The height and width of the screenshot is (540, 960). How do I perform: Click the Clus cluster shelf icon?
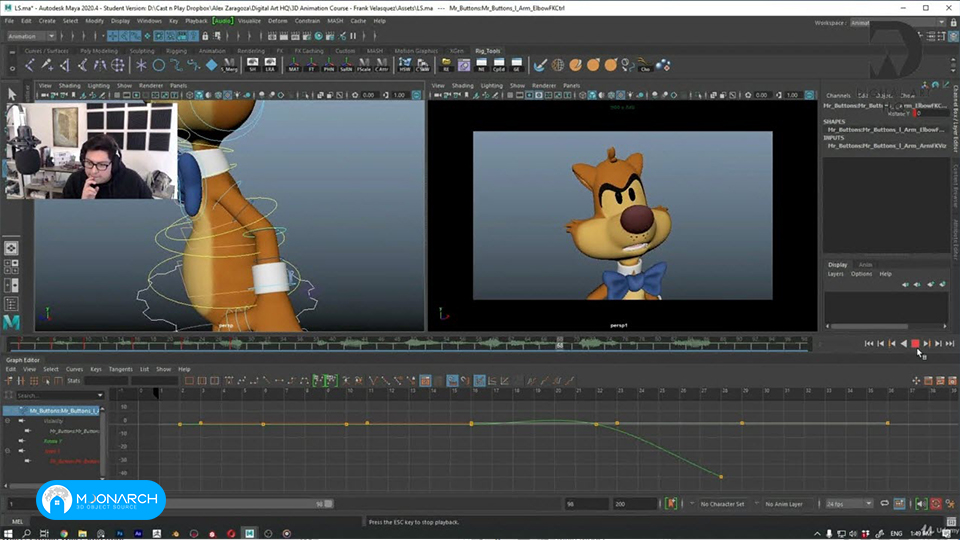tap(645, 65)
